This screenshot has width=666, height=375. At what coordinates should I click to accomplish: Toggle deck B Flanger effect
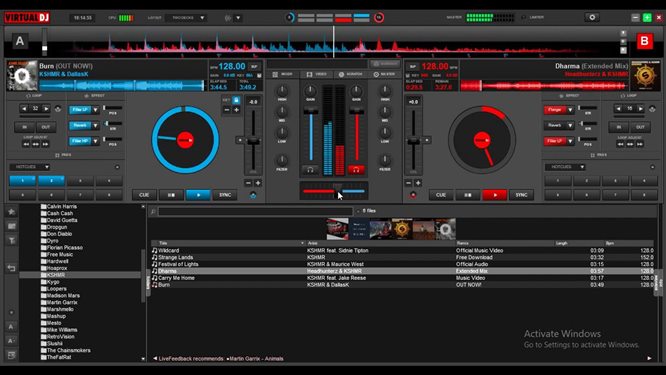coord(555,110)
